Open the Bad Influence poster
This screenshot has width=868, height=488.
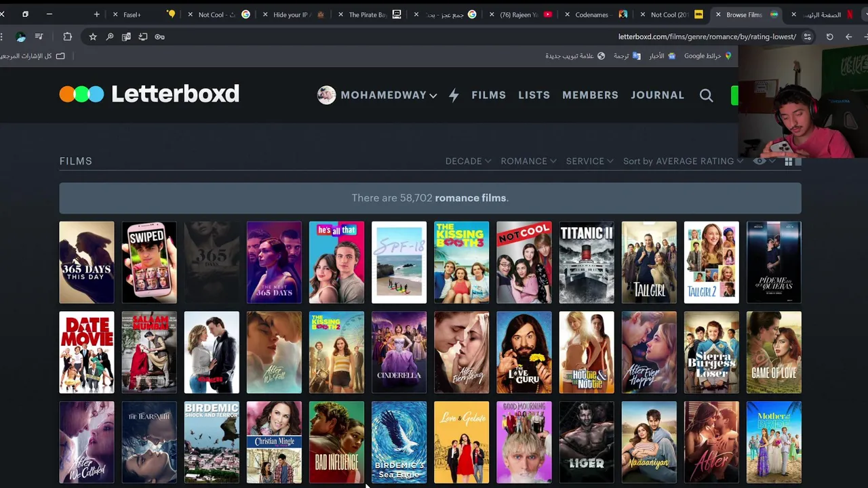click(336, 443)
